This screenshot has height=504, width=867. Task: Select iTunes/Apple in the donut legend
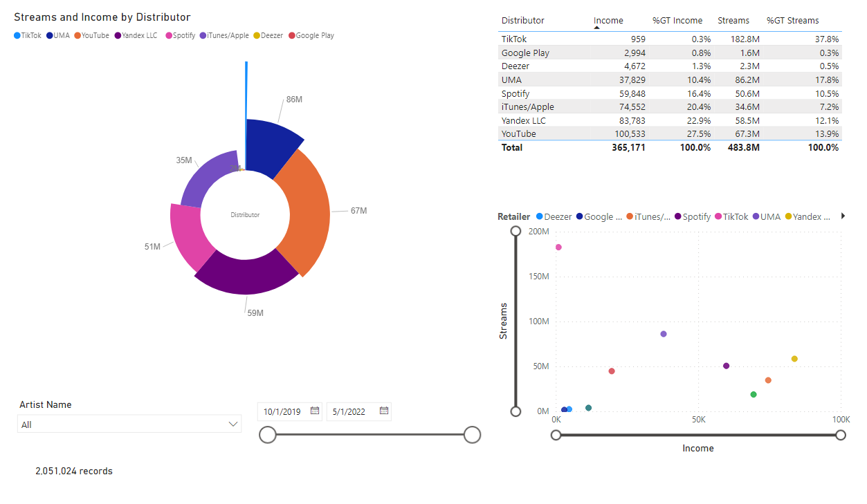[225, 35]
